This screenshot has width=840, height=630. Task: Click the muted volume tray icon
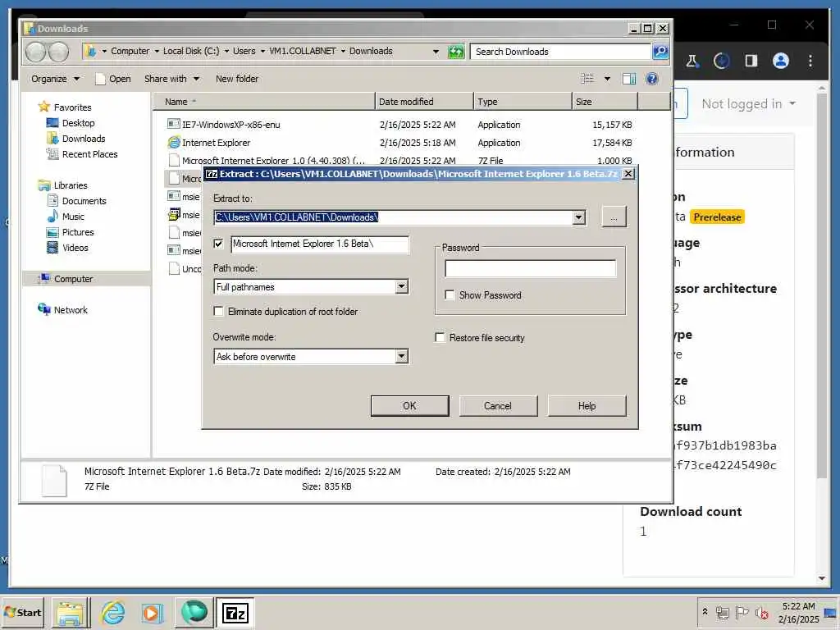[x=761, y=612]
